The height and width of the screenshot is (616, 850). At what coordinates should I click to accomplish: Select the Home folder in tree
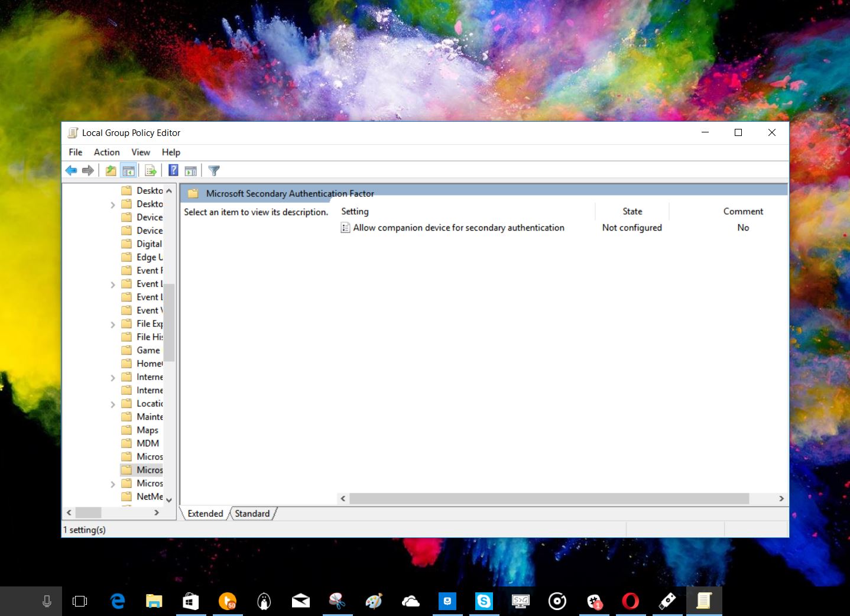tap(142, 364)
